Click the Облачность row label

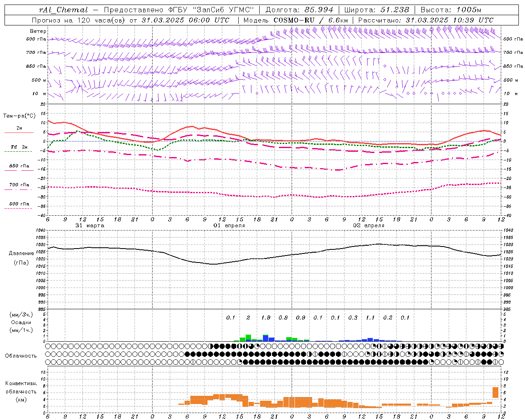pyautogui.click(x=21, y=356)
